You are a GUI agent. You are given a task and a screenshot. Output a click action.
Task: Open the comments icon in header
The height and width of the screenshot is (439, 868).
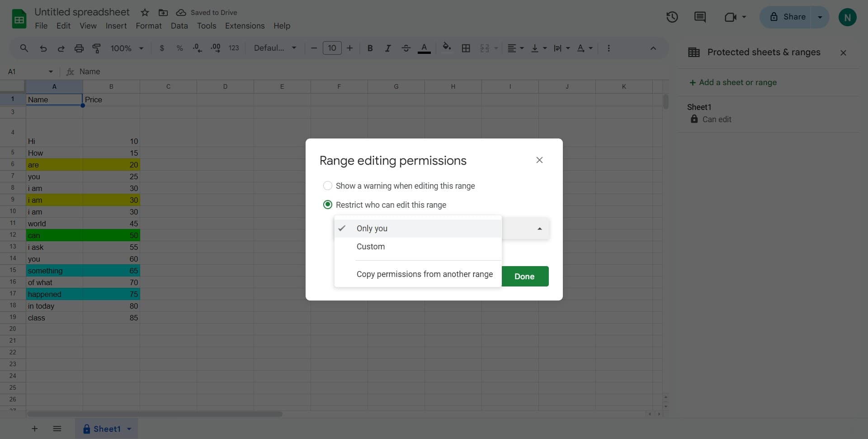(x=700, y=17)
